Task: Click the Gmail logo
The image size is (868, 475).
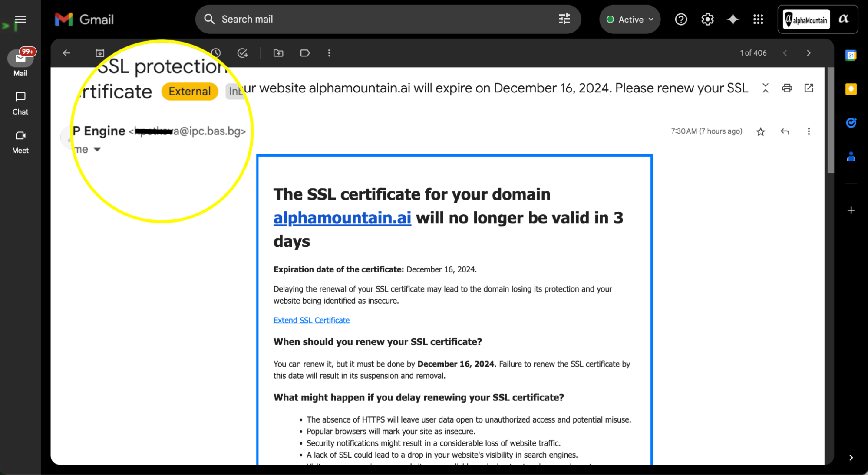Action: point(84,20)
